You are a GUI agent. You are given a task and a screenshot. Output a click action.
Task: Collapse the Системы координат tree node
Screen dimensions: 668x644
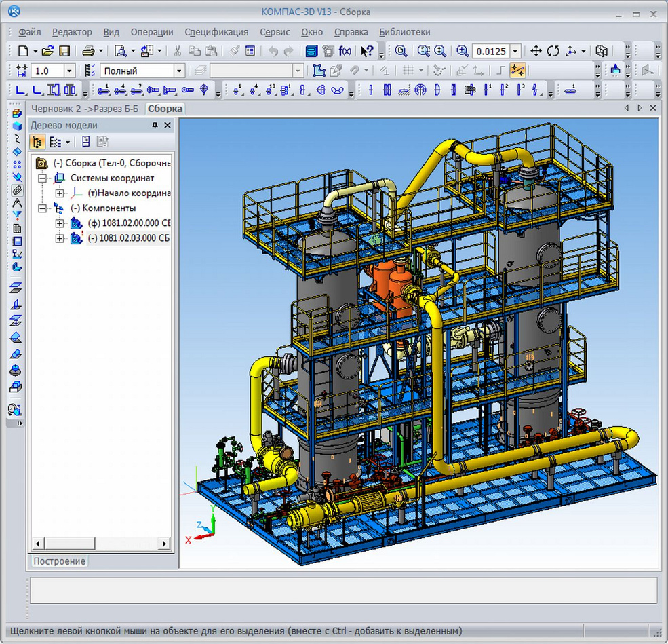click(43, 178)
